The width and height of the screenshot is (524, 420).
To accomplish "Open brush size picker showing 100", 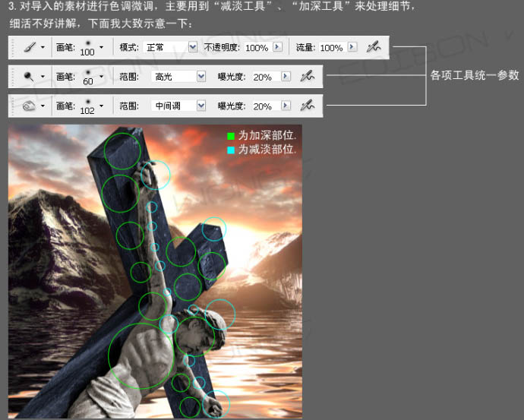I will pos(101,47).
